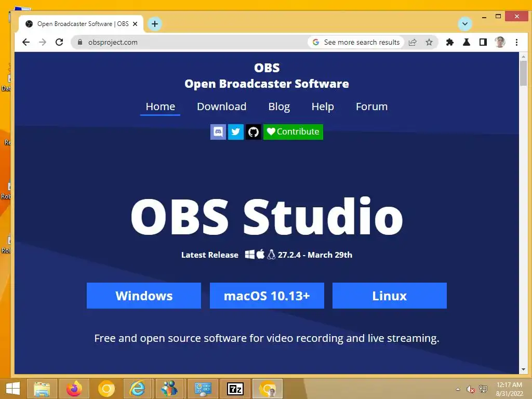Bookmark this page with the star
The width and height of the screenshot is (532, 399).
[429, 42]
